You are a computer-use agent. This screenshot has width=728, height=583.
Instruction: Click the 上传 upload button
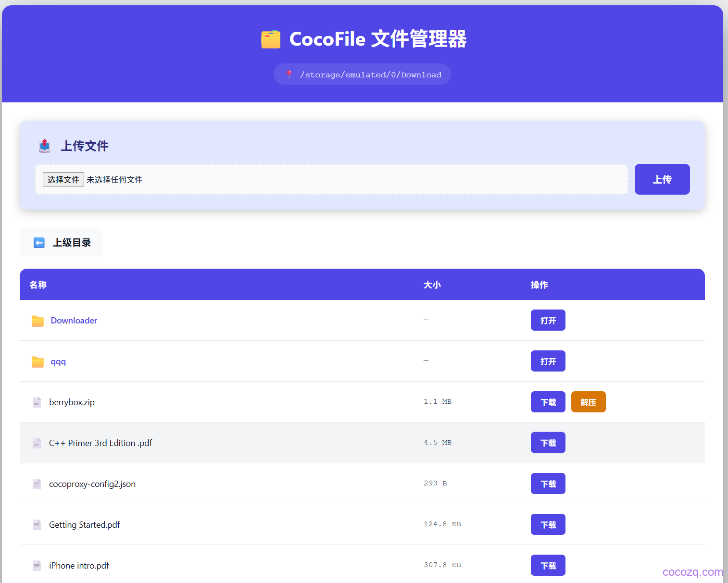pyautogui.click(x=662, y=179)
